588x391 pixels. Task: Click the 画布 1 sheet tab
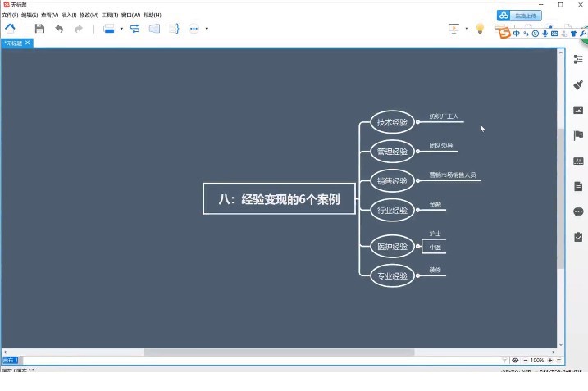(10, 360)
